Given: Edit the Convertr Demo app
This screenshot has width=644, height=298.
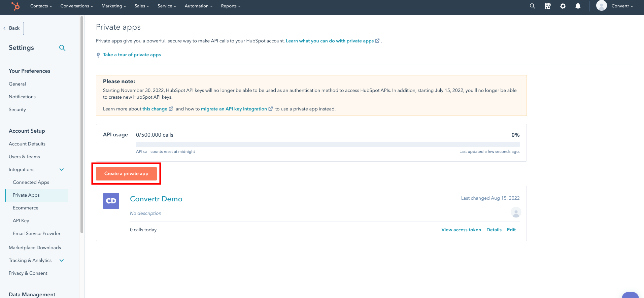Looking at the screenshot, I should pos(511,230).
